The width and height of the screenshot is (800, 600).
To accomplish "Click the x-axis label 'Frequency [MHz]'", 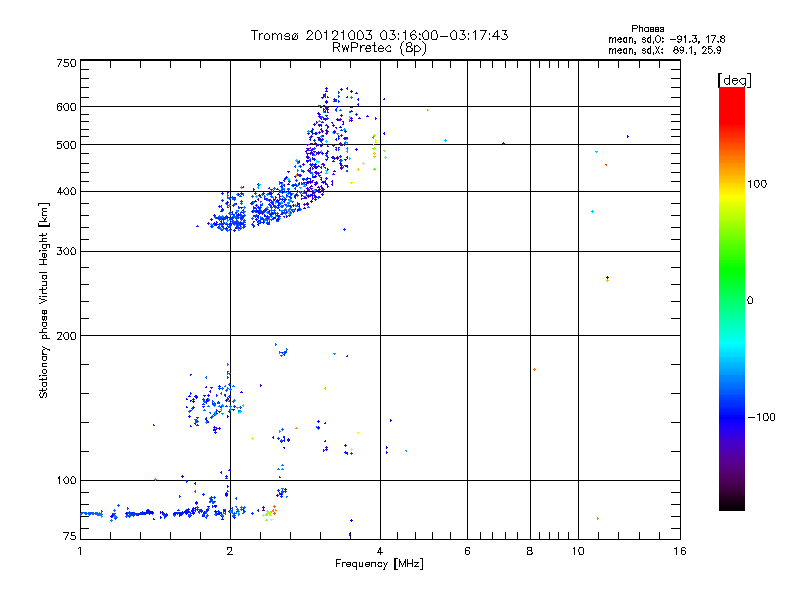I will [x=379, y=564].
